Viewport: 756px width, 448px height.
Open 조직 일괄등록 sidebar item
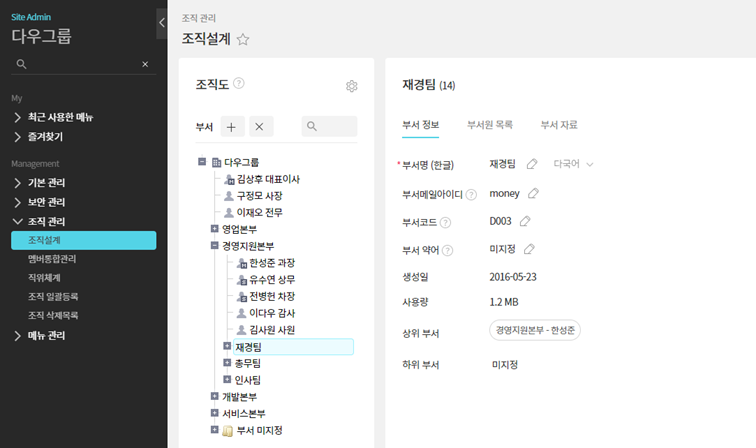[53, 297]
